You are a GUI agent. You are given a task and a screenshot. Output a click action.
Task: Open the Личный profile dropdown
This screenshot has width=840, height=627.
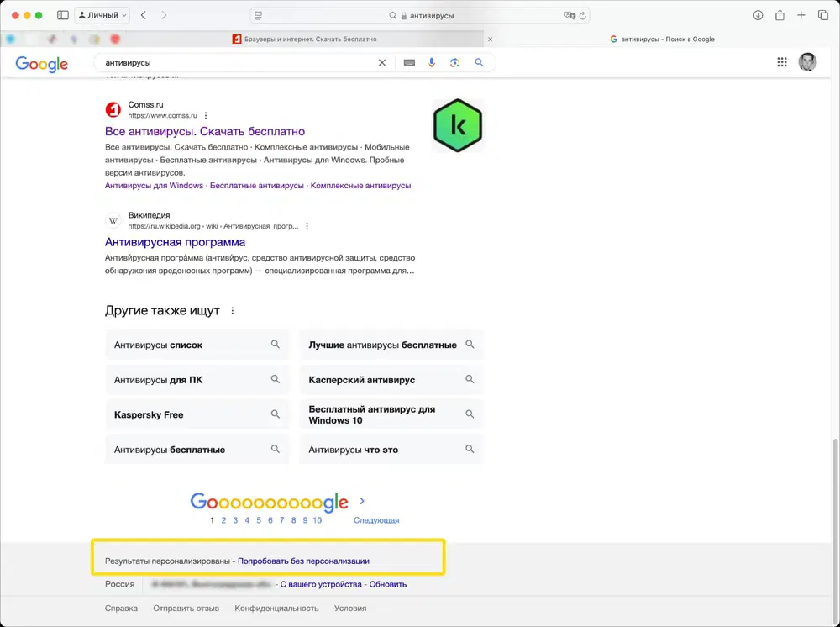[x=102, y=15]
